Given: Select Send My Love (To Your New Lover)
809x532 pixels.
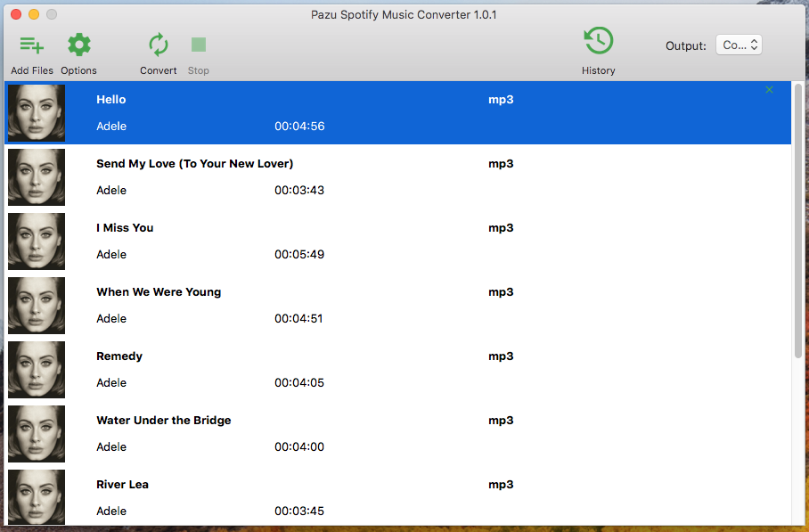Looking at the screenshot, I should tap(194, 164).
